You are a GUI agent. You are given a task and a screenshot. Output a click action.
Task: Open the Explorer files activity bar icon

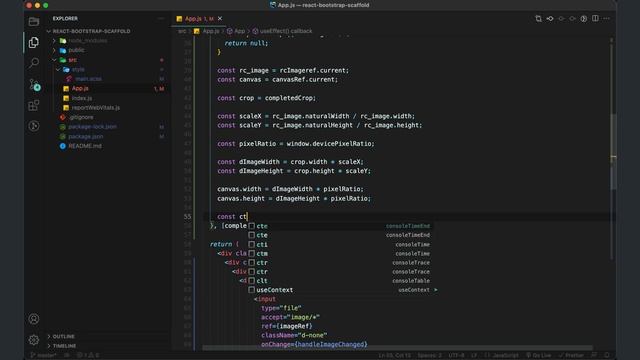34,42
